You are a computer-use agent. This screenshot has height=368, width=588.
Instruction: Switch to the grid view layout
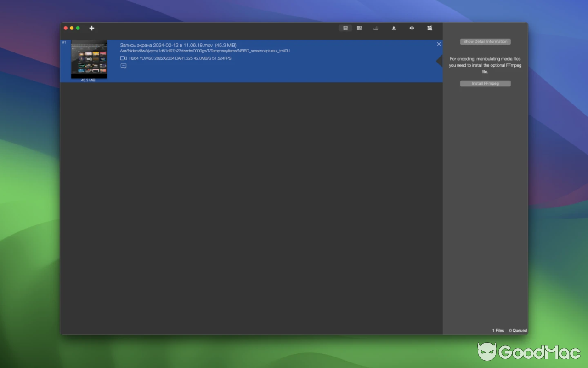[359, 28]
